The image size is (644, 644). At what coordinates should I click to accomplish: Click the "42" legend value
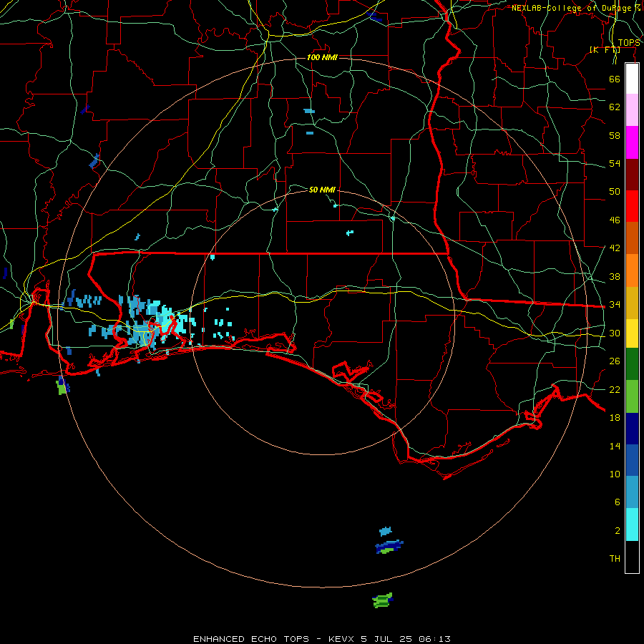coord(615,248)
